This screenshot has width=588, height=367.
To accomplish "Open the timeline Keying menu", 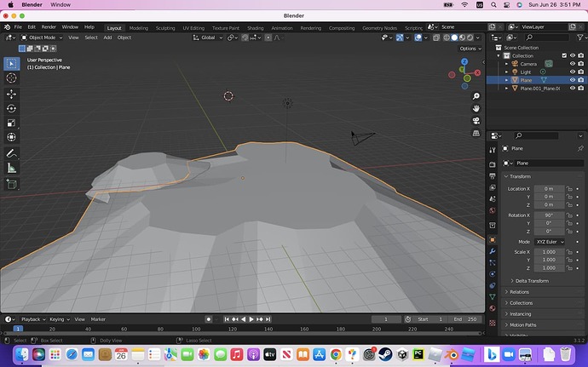I will (60, 319).
